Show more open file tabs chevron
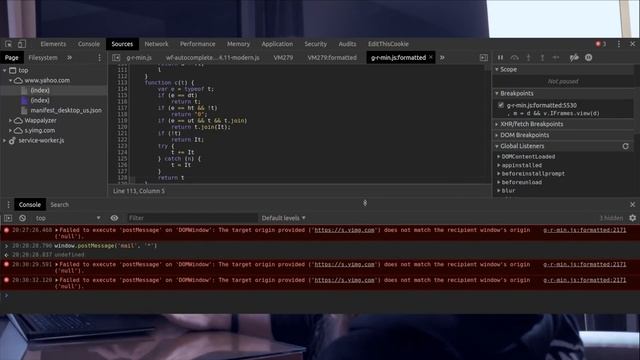 (x=442, y=58)
